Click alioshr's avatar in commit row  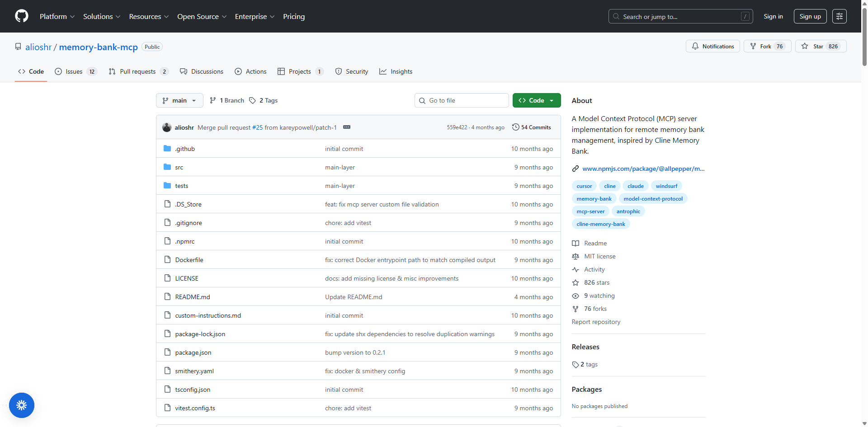[167, 127]
